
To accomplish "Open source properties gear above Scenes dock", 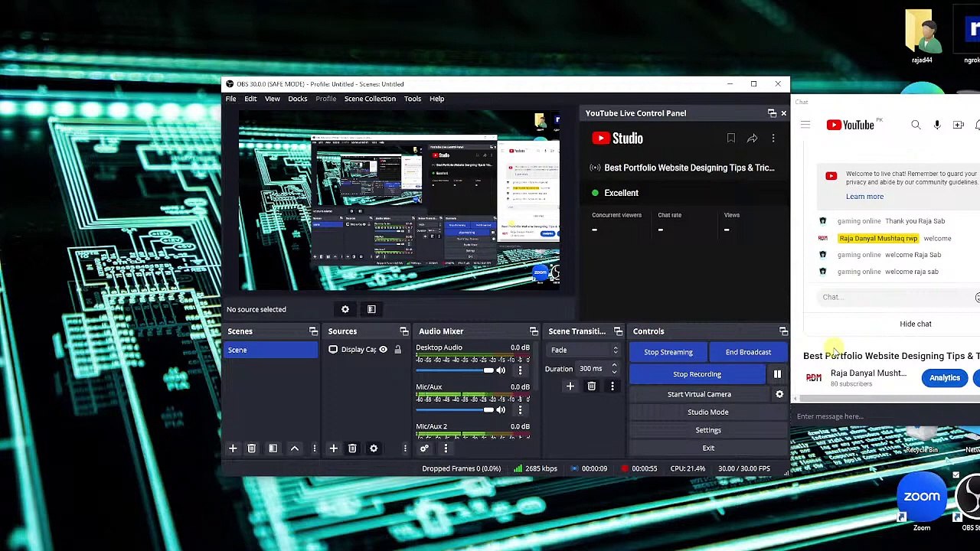I will click(345, 309).
